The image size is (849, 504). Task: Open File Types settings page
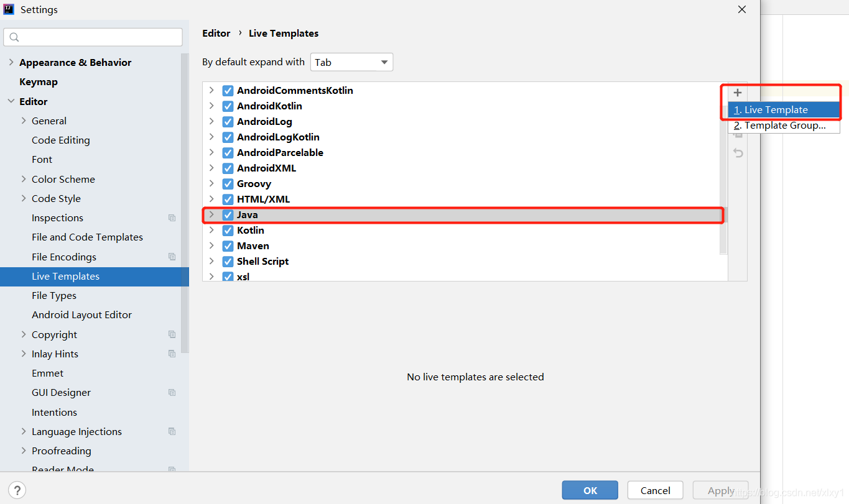pos(54,296)
